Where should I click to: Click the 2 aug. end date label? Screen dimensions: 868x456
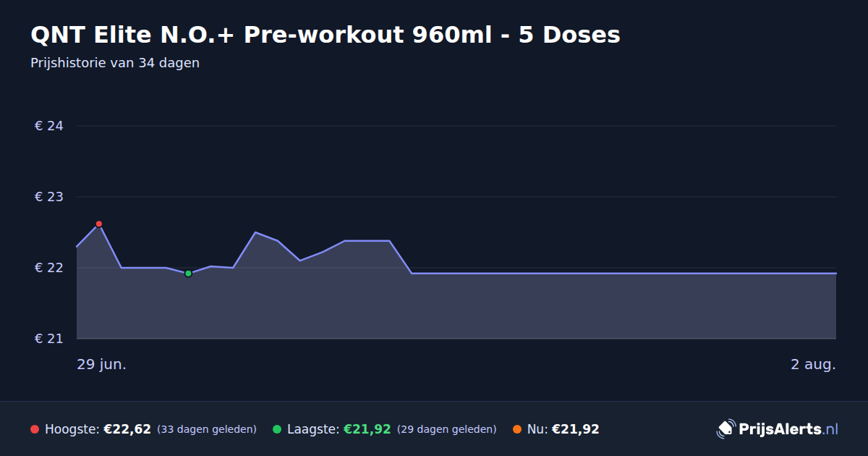pos(813,364)
